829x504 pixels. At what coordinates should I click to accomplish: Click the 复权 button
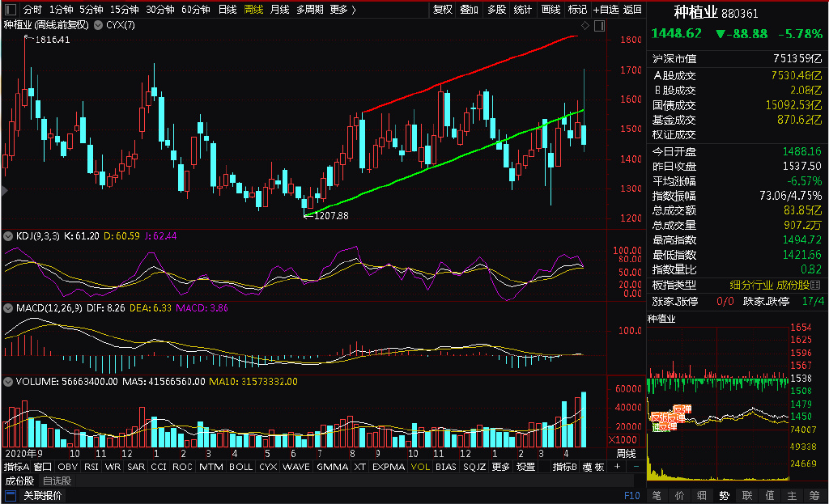tap(443, 10)
